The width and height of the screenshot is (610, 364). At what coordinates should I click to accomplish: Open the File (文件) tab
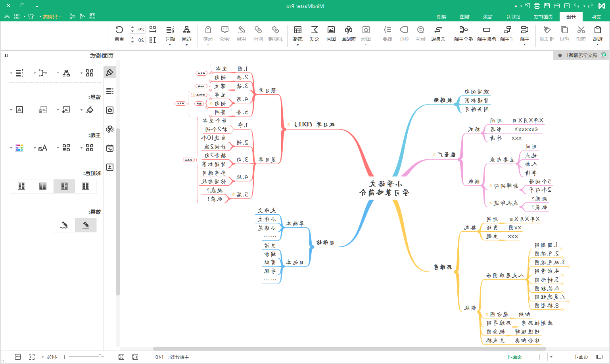click(x=596, y=17)
